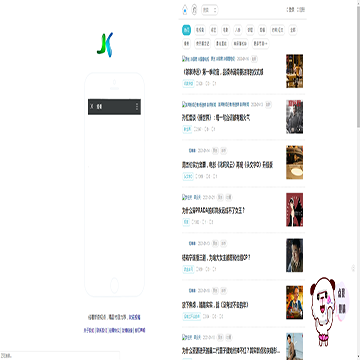
Task: Click the 注册 register link in the header
Action: (x=301, y=10)
